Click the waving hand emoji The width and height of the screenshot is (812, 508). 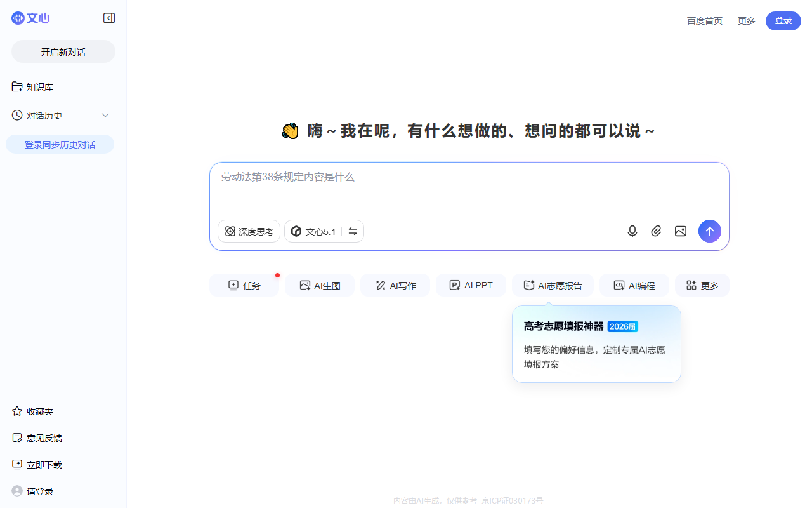click(x=290, y=131)
